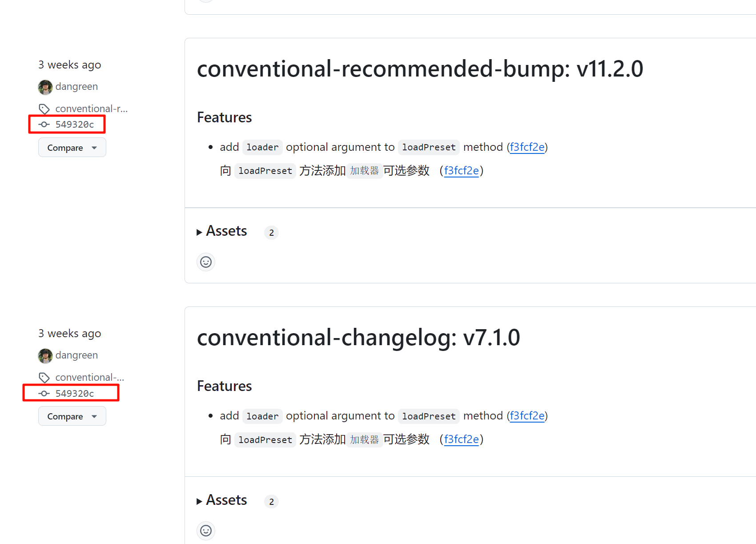Open commit f3fcf2e in Chinese line of v11.2.0
Image resolution: width=756 pixels, height=544 pixels.
click(462, 171)
